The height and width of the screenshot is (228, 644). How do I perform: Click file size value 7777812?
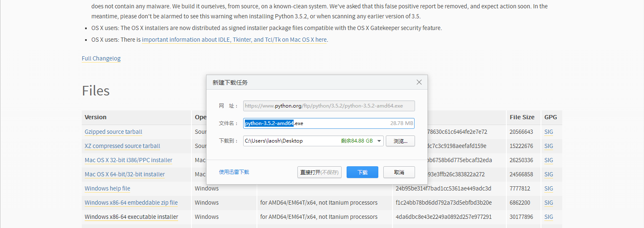point(520,188)
